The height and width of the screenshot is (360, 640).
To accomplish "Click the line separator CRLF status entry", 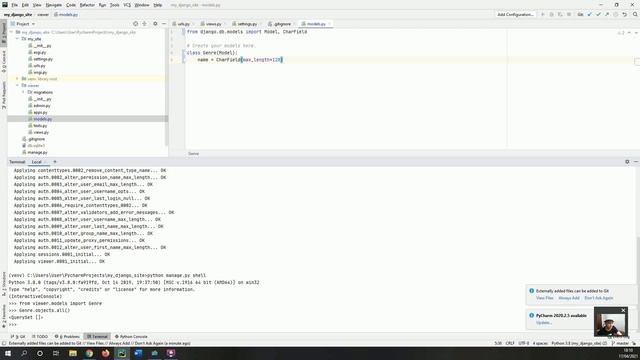I will [510, 344].
